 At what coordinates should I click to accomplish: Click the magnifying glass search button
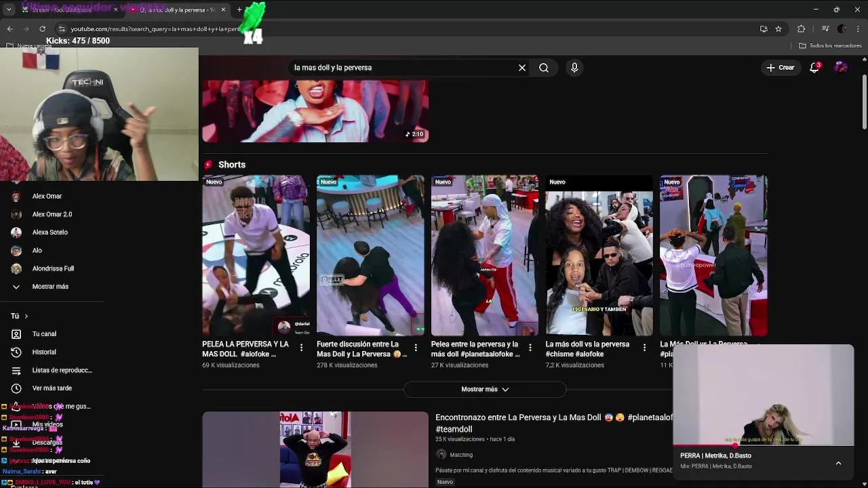(544, 68)
